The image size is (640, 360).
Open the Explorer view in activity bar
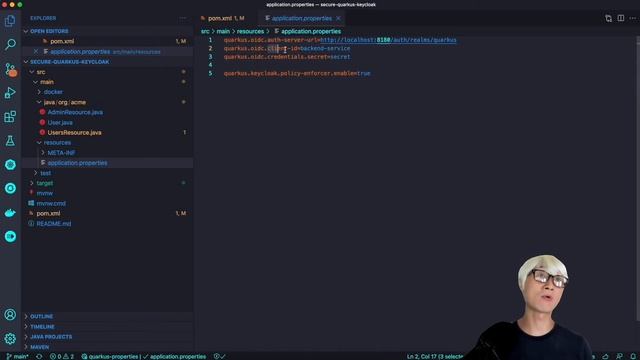click(x=10, y=20)
